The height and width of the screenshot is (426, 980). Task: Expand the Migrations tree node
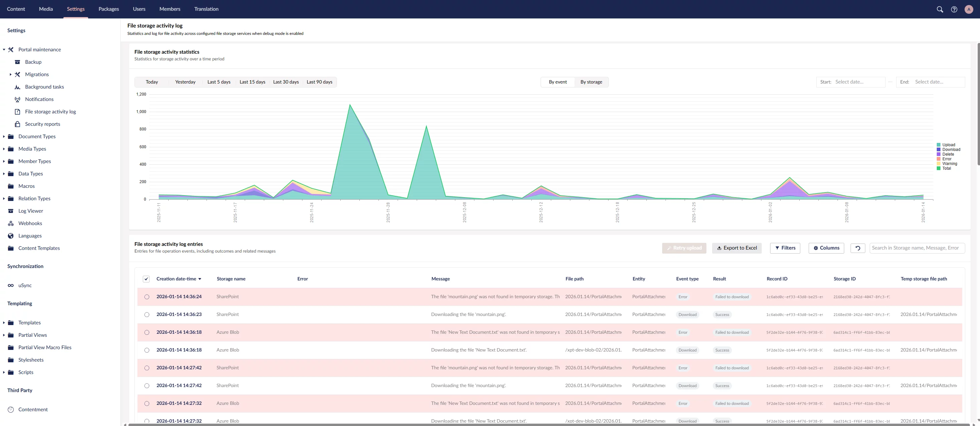pos(10,74)
